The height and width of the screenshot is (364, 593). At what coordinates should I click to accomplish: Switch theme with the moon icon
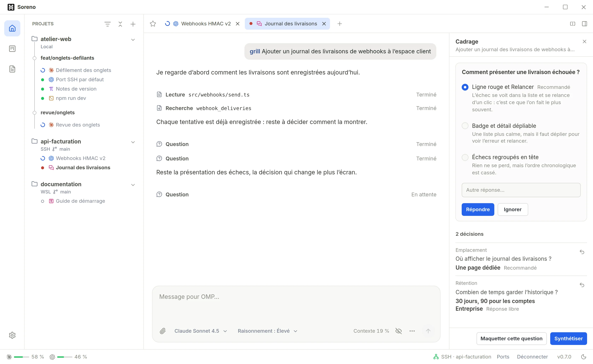pyautogui.click(x=584, y=357)
